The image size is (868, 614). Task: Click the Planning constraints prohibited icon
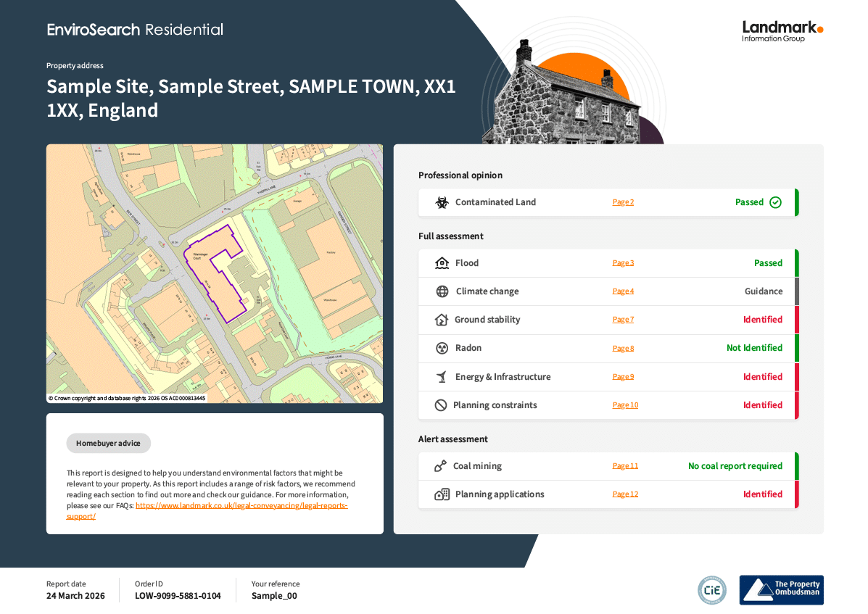tap(441, 405)
